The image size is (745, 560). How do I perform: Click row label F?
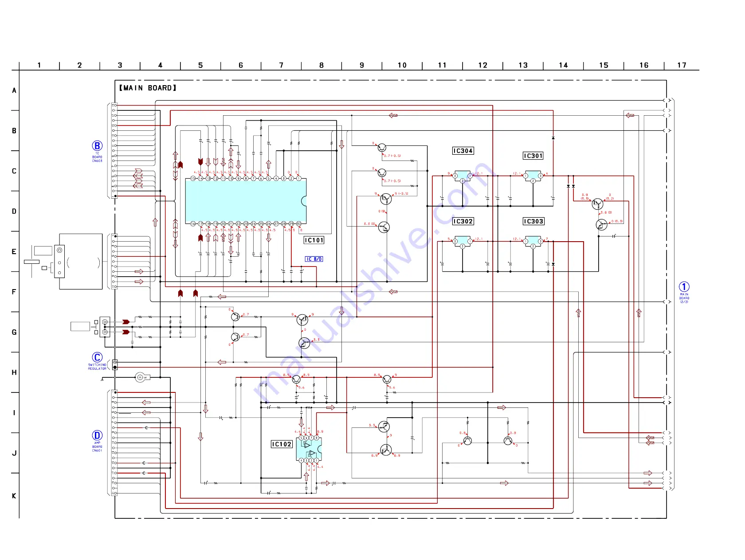pyautogui.click(x=14, y=292)
